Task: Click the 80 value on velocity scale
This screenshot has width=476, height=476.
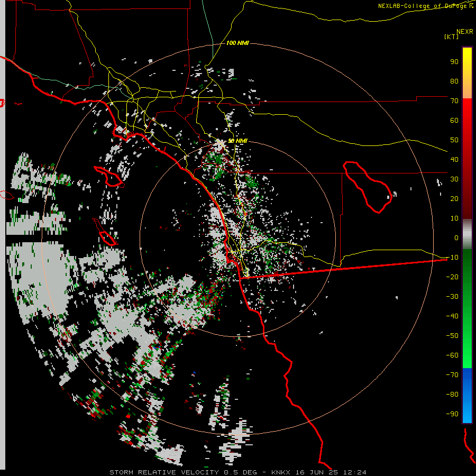Action: click(454, 81)
